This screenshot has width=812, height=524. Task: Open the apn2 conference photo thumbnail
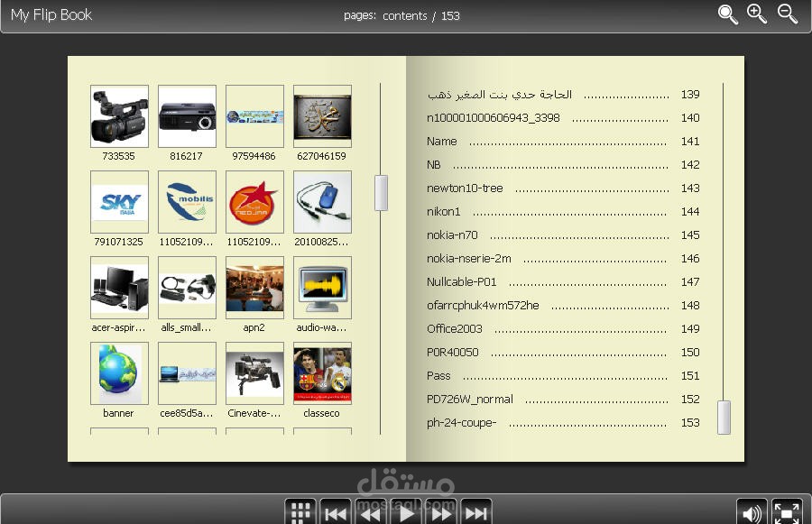254,288
